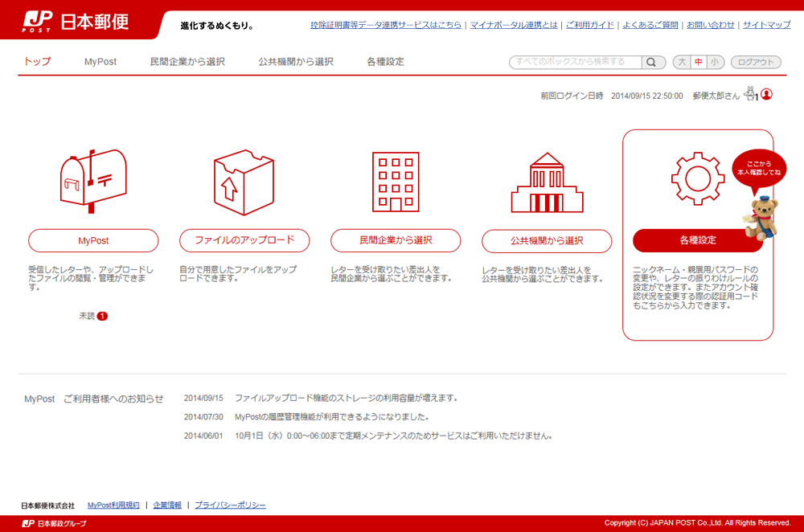Click the 未読 unread label
The height and width of the screenshot is (532, 804).
click(87, 317)
